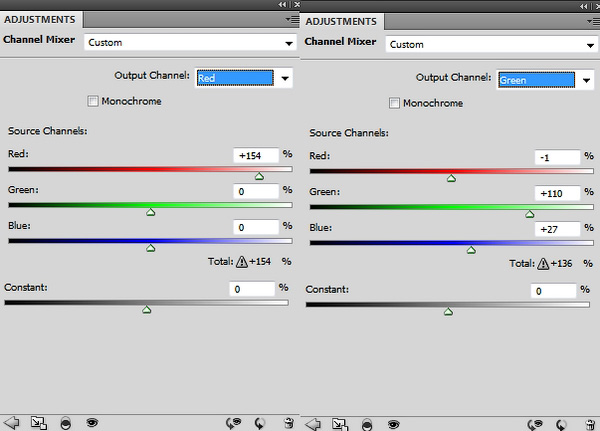Collapse the left panel with double-arrow icon
Viewport: 600px width, 431px height.
[x=282, y=5]
